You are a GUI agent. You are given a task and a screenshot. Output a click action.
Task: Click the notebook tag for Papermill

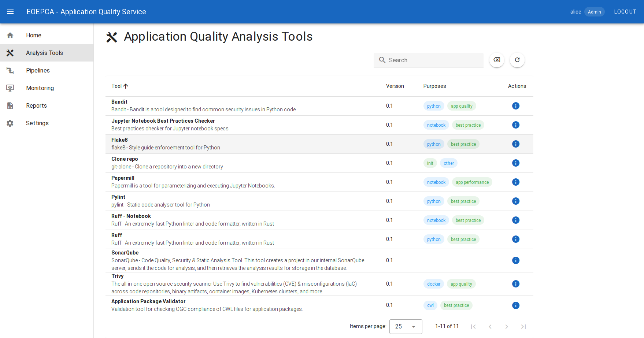click(x=436, y=182)
